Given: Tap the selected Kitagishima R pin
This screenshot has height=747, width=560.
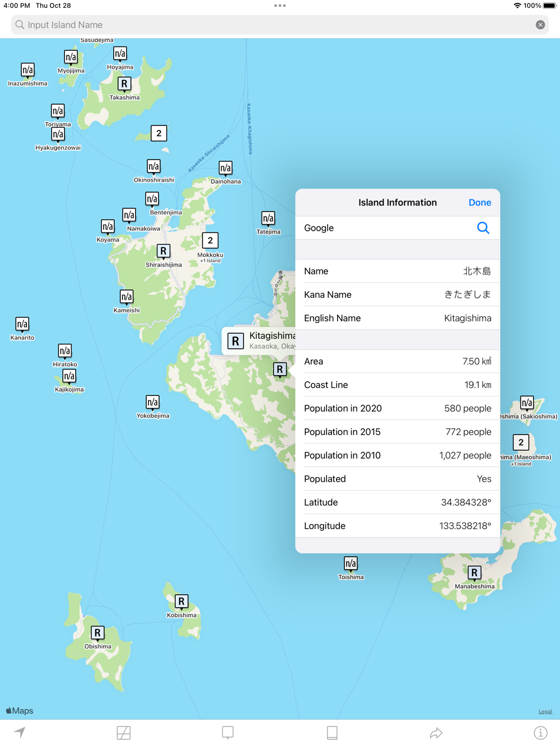Looking at the screenshot, I should [280, 370].
